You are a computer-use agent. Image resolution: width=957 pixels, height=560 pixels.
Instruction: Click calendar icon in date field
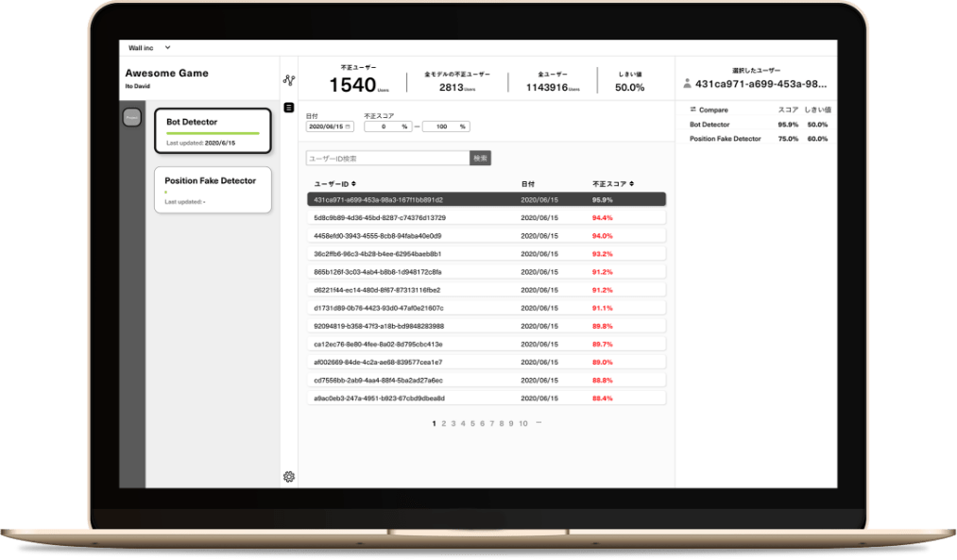pyautogui.click(x=348, y=127)
